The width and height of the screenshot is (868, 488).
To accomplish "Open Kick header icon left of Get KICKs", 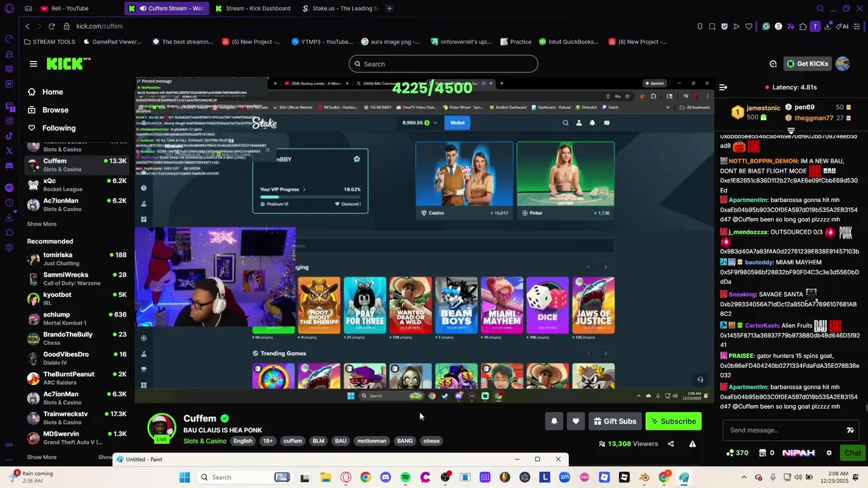I will point(773,64).
